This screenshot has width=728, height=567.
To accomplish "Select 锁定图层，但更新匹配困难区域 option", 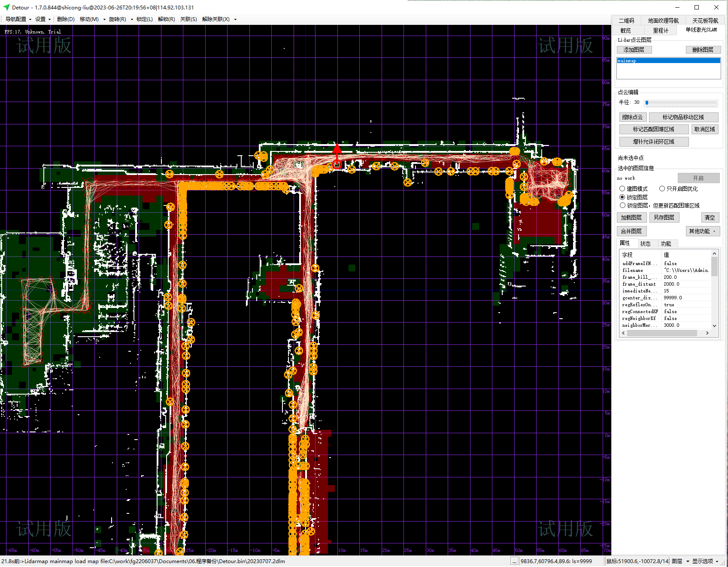I will pos(622,205).
